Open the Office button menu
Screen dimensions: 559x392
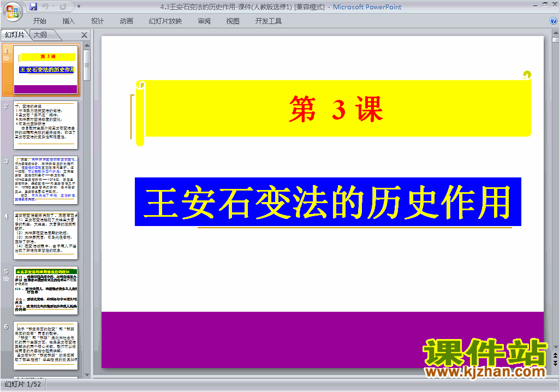coord(13,11)
